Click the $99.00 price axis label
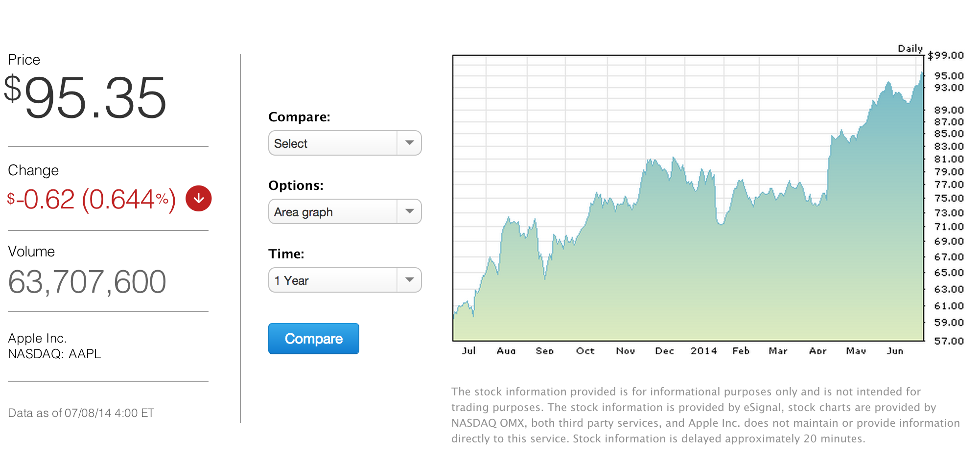980x460 pixels. click(x=946, y=55)
